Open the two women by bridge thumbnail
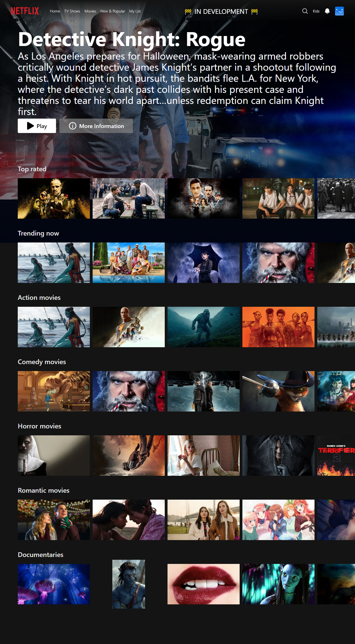Viewport: 355px width, 644px height. 204,520
